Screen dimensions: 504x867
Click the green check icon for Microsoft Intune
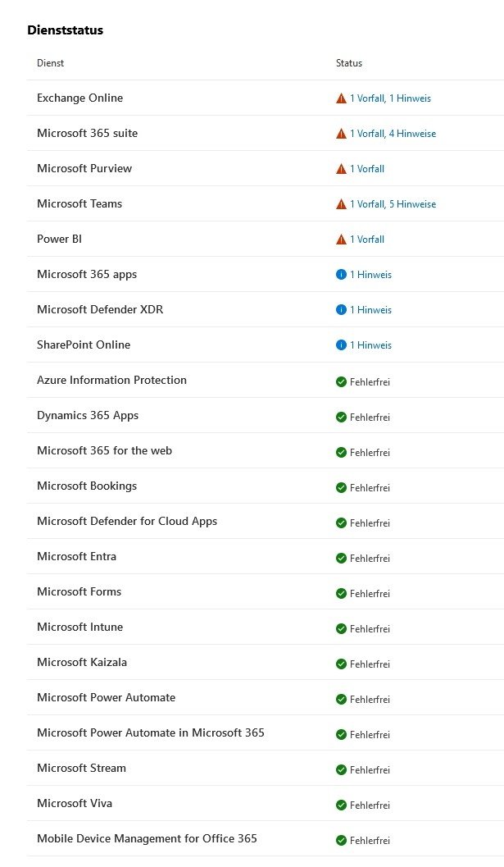coord(341,628)
